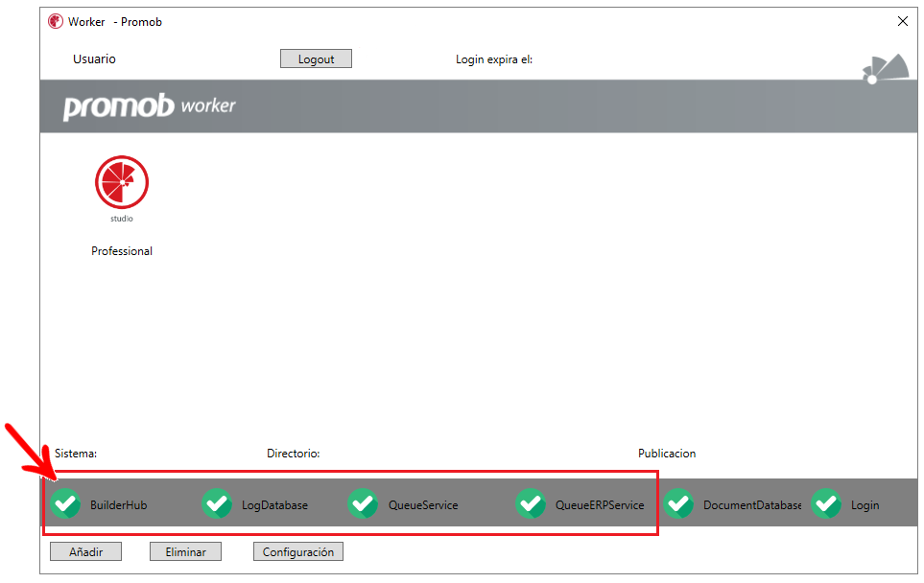This screenshot has width=924, height=583.
Task: Open the Configuración button
Action: tap(298, 551)
